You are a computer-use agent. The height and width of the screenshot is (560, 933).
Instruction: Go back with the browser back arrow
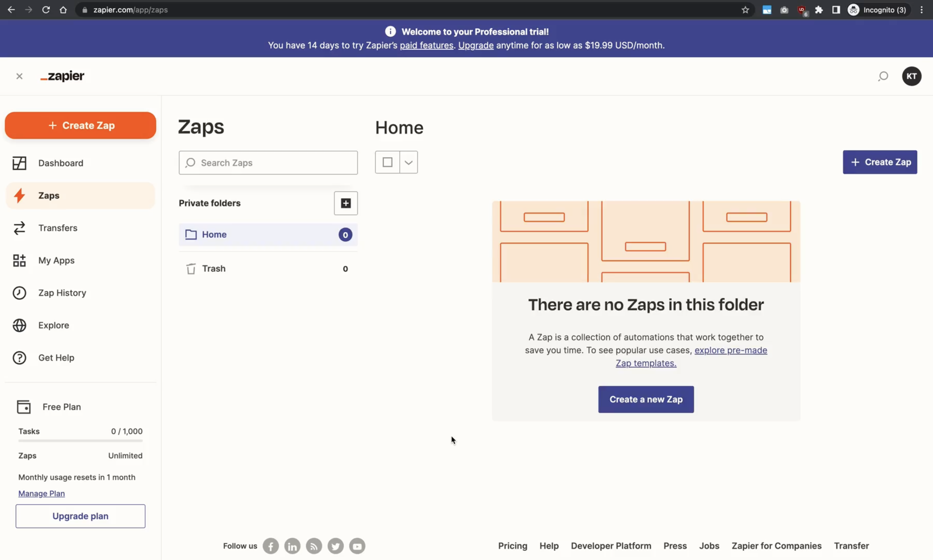coord(11,10)
